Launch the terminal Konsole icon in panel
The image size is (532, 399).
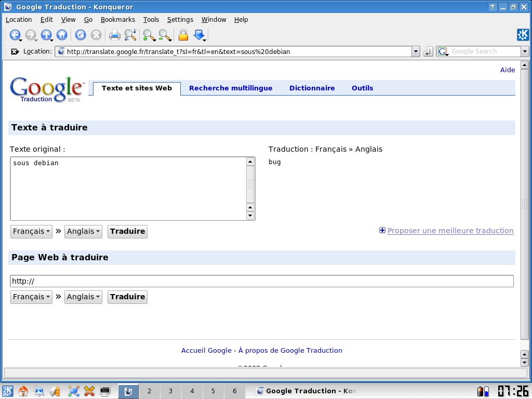(x=105, y=391)
